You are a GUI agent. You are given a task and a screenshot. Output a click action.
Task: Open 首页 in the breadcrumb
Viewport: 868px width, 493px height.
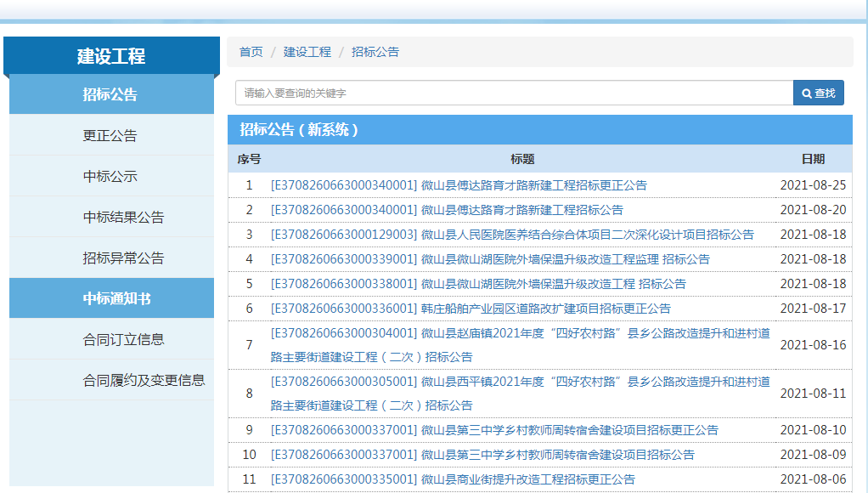click(251, 52)
